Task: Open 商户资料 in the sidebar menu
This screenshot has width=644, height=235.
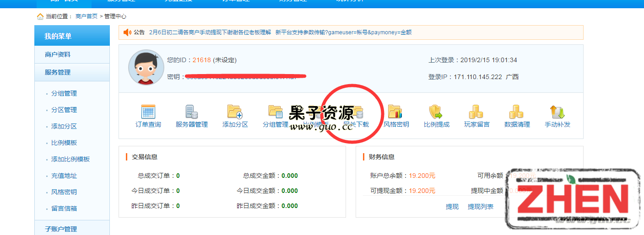Action: (x=58, y=54)
